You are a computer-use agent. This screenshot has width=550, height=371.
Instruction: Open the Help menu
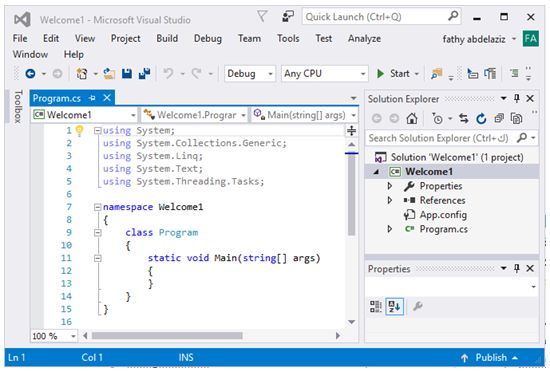[74, 54]
